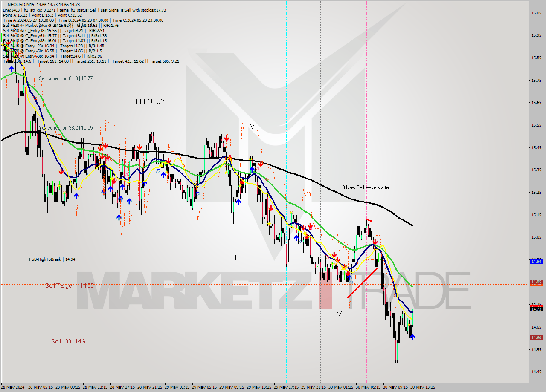Select the 'Line:1483 | h1_atr_c0' info row
The height and width of the screenshot is (392, 546).
coord(84,10)
